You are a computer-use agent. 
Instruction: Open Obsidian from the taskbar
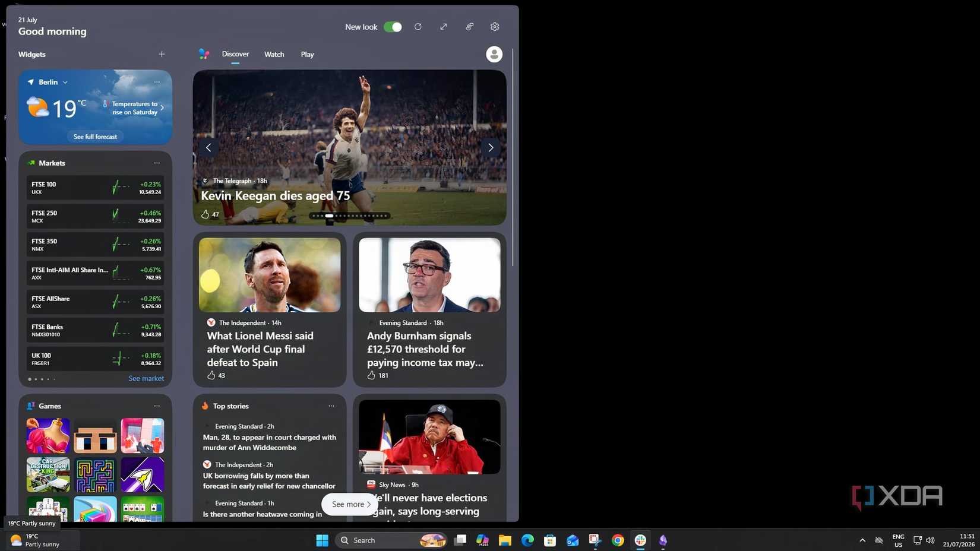click(663, 540)
